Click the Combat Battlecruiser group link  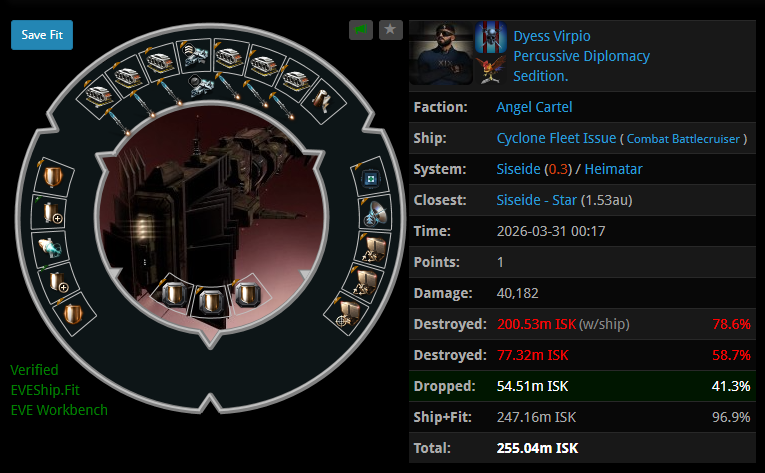683,139
